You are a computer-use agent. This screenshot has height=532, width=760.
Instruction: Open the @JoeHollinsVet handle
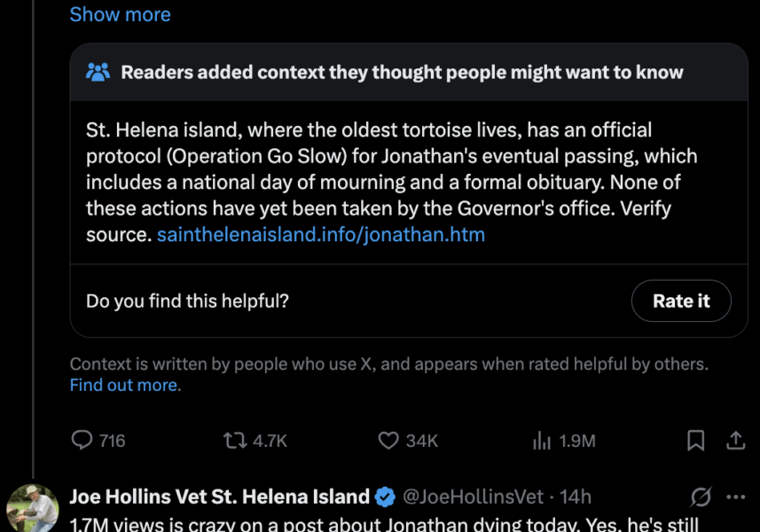(473, 497)
